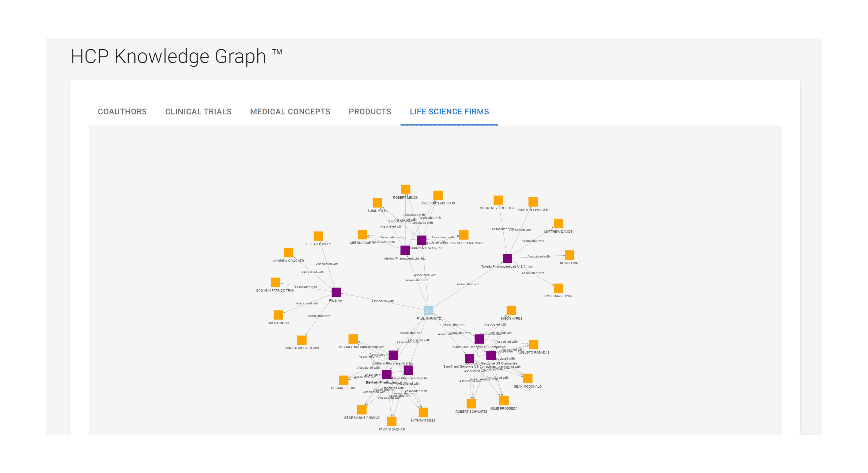Click the Georgianne Arnold node

(x=362, y=410)
